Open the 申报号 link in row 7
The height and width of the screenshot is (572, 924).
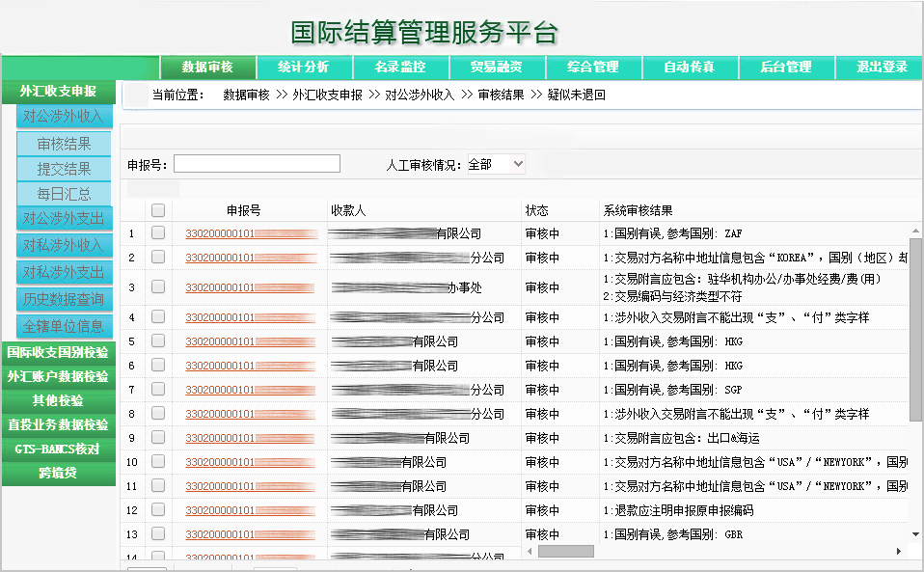coord(251,390)
